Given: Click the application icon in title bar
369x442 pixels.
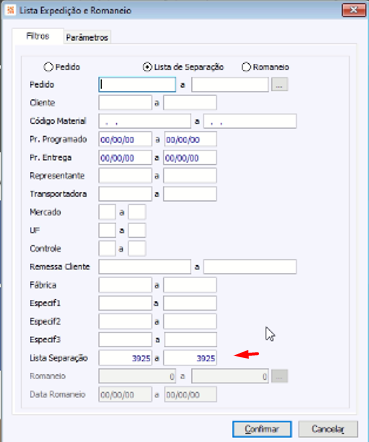Looking at the screenshot, I should (11, 10).
